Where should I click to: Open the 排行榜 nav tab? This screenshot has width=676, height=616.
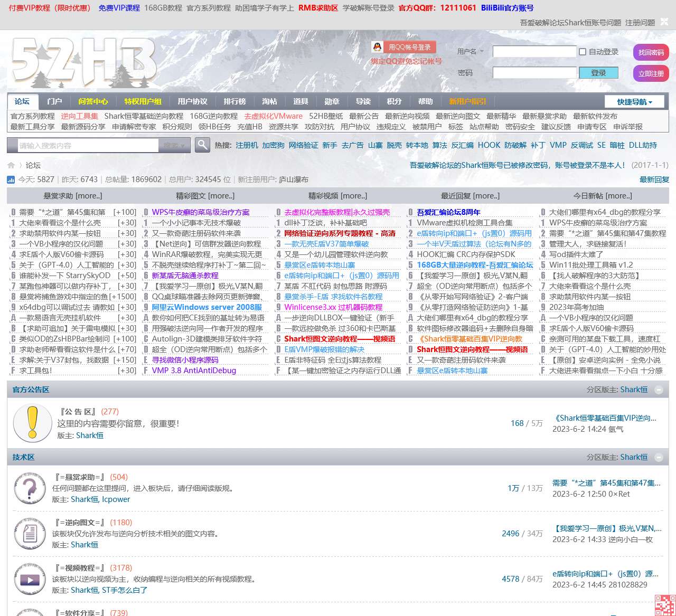(234, 101)
